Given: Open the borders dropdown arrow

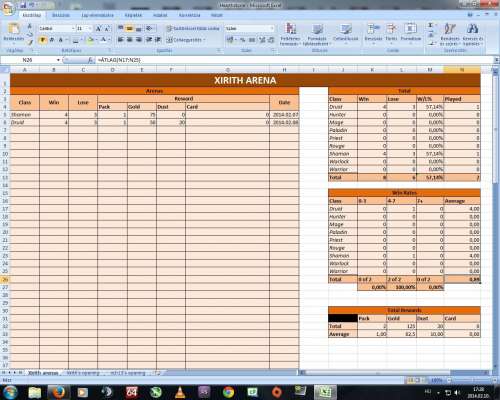Looking at the screenshot, I should click(x=81, y=40).
